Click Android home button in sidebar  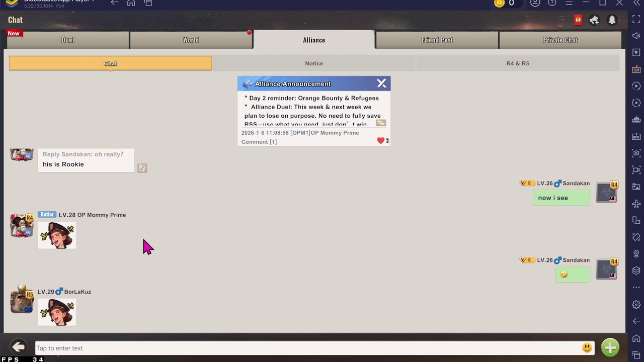(x=636, y=338)
